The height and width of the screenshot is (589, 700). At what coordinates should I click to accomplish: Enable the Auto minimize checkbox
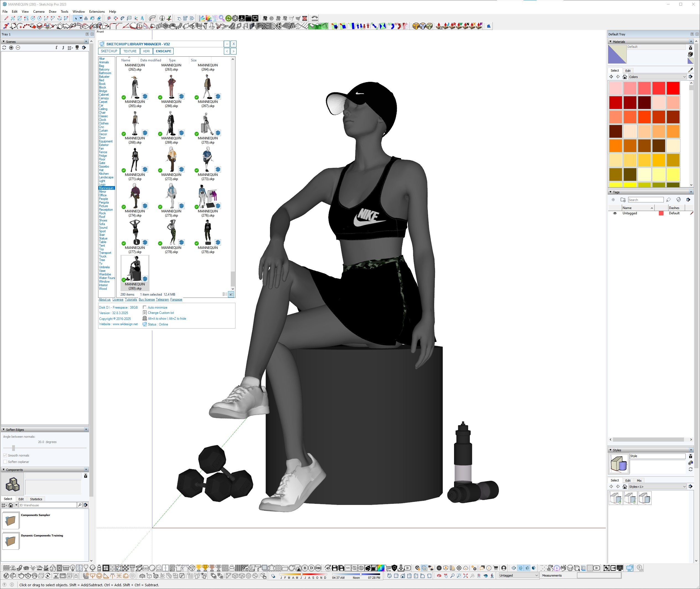145,307
